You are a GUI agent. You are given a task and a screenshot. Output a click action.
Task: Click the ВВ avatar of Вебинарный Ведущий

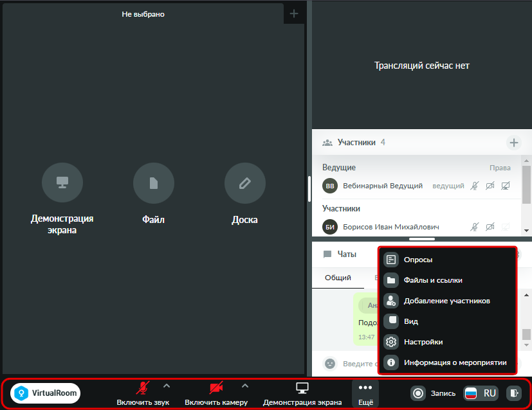[330, 186]
